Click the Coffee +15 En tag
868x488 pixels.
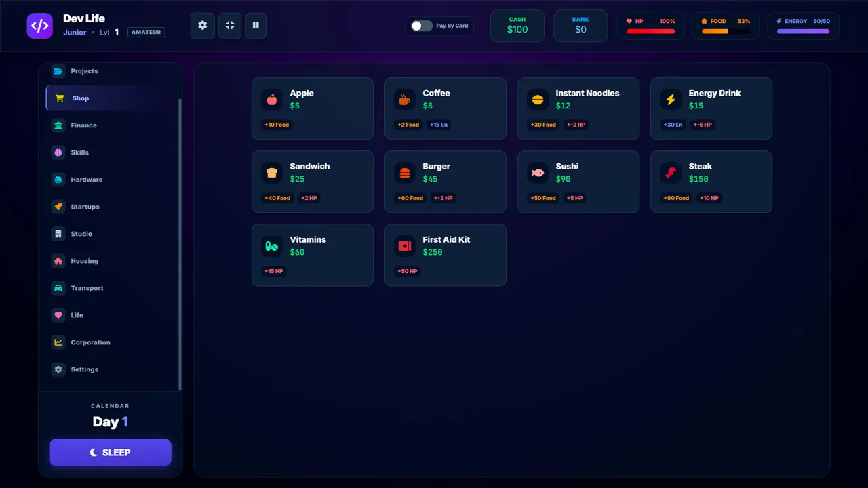[x=439, y=125]
